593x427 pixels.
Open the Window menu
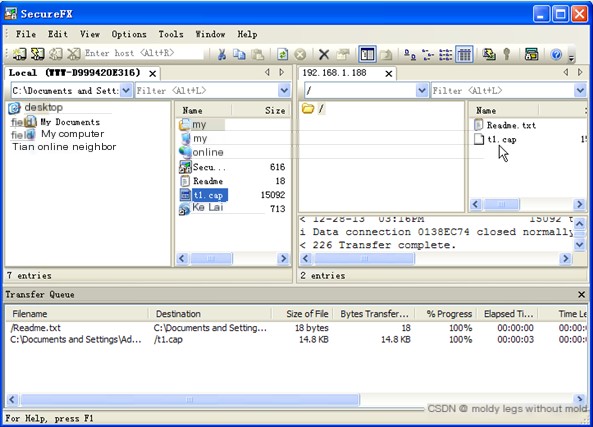(x=210, y=34)
